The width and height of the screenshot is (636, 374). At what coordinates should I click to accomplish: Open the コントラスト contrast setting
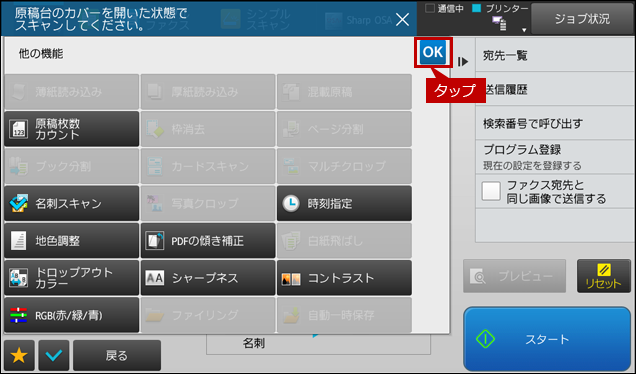[344, 278]
